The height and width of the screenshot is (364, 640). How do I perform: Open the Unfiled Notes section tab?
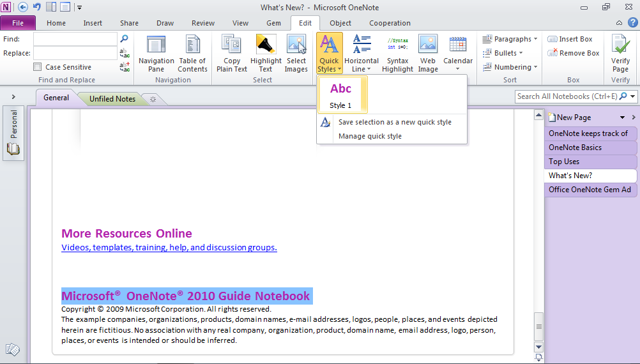(112, 99)
